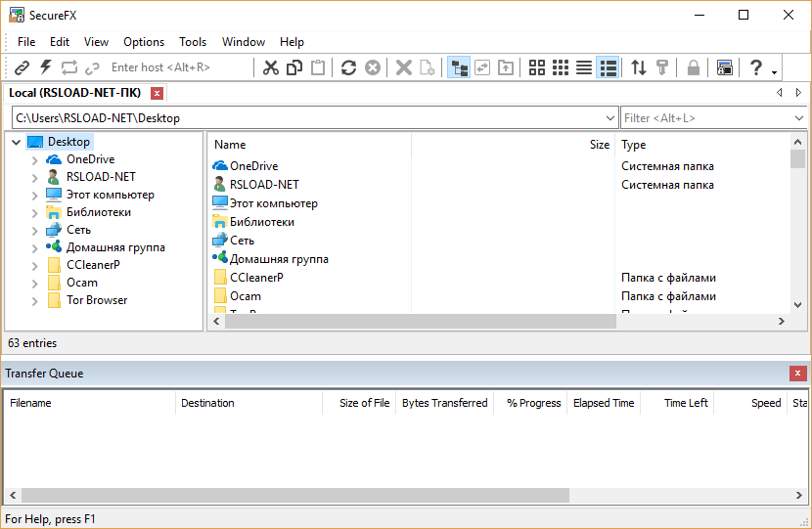Close the Local (RSLOAD-NET-ПК) tab
Screen dimensions: 812x529
[x=157, y=93]
